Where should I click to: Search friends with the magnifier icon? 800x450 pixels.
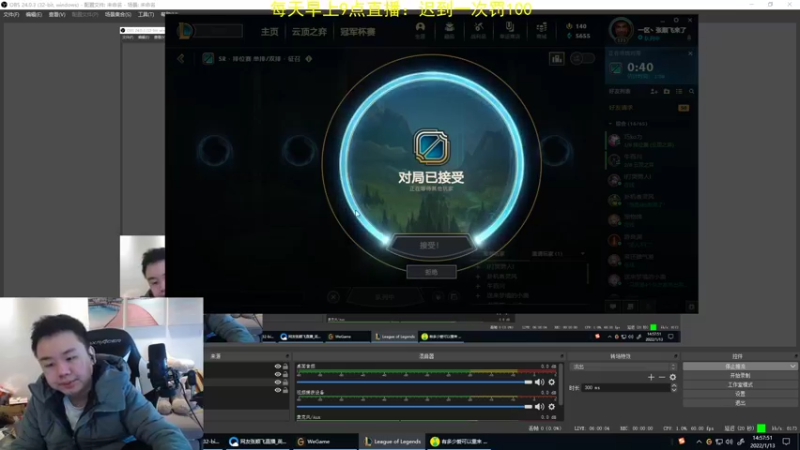(x=691, y=91)
